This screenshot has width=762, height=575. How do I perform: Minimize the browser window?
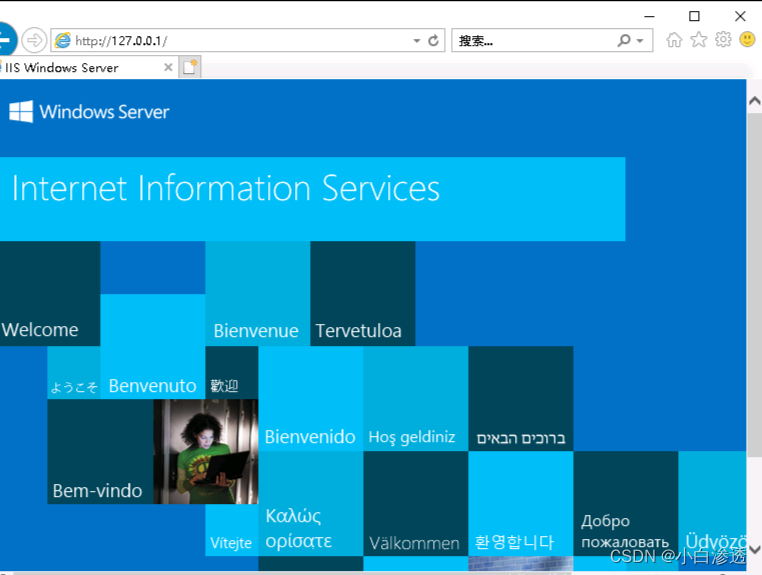pos(649,16)
